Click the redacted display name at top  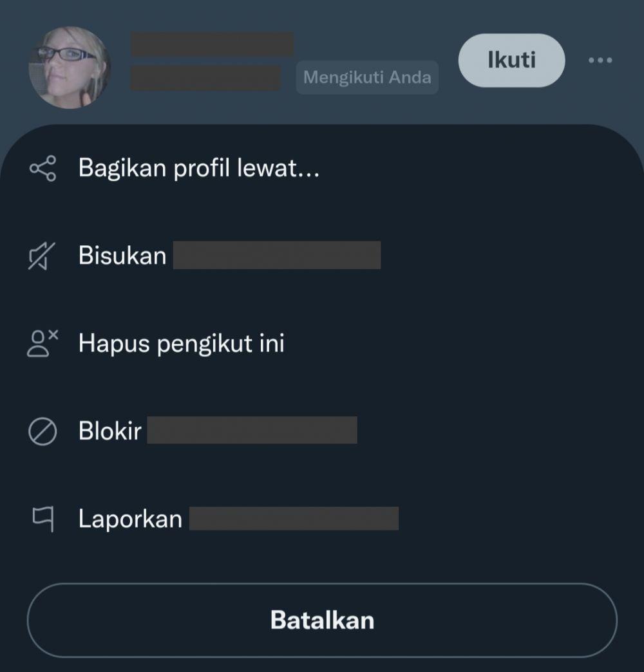pyautogui.click(x=213, y=44)
